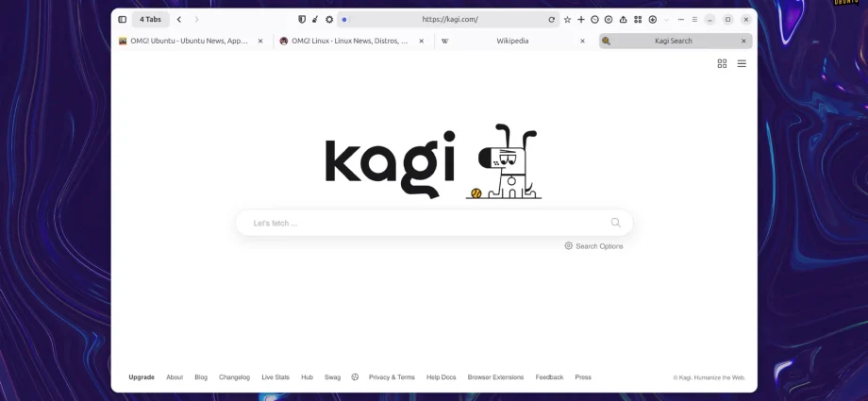Open the 4 Tabs overview button
Viewport: 868px width, 401px height.
coord(151,20)
